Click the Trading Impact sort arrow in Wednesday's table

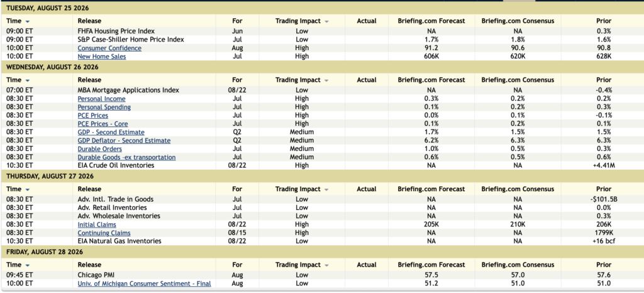tap(326, 80)
